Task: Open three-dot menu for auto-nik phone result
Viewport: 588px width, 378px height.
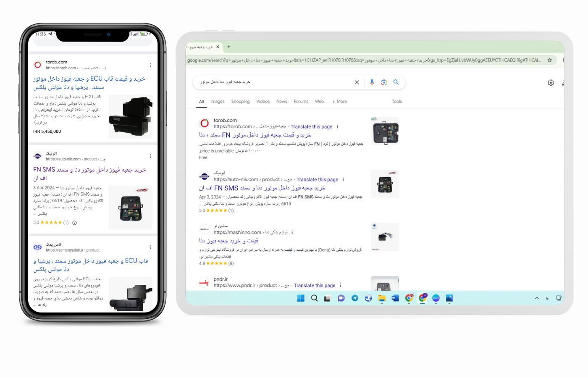Action: pyautogui.click(x=151, y=156)
